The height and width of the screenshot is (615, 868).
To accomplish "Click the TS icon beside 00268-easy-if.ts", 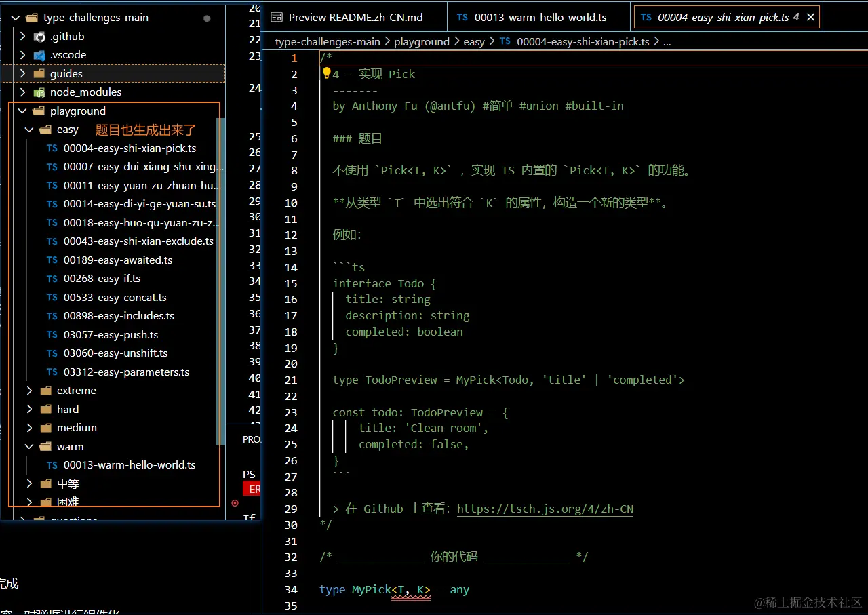I will [52, 279].
